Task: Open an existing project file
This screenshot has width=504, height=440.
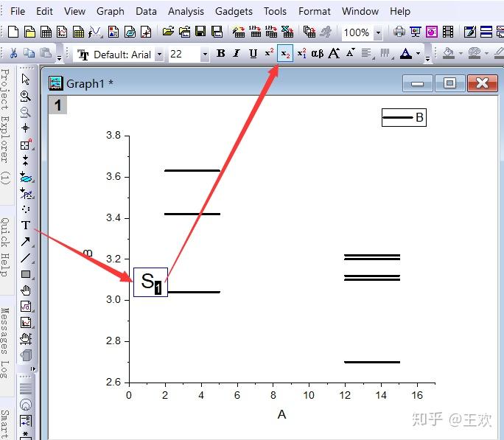Action: tap(168, 32)
